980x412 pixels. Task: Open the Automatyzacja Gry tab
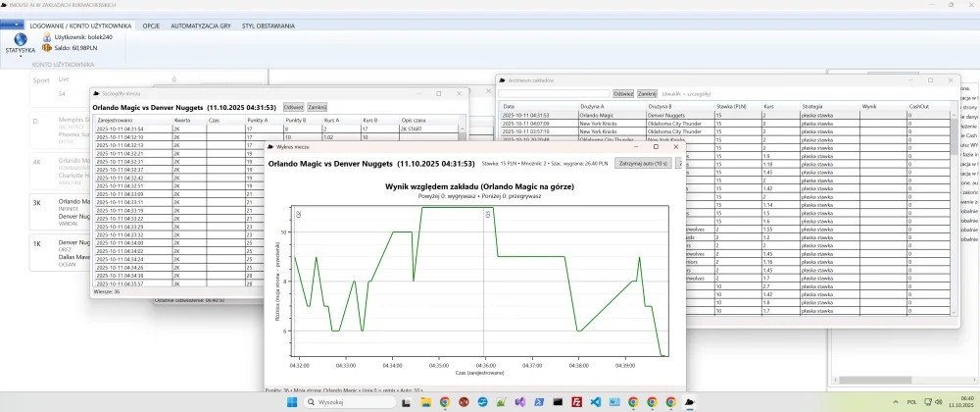click(x=203, y=25)
